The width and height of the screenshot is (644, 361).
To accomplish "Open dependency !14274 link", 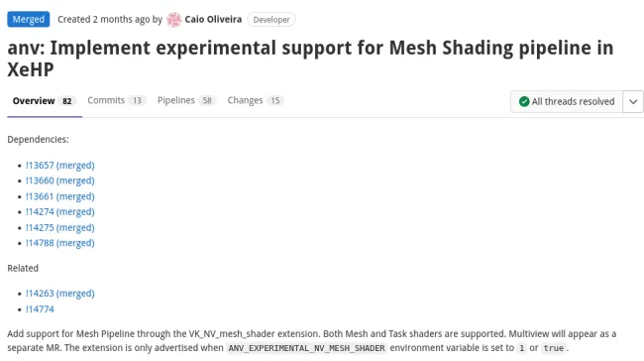I will click(60, 212).
